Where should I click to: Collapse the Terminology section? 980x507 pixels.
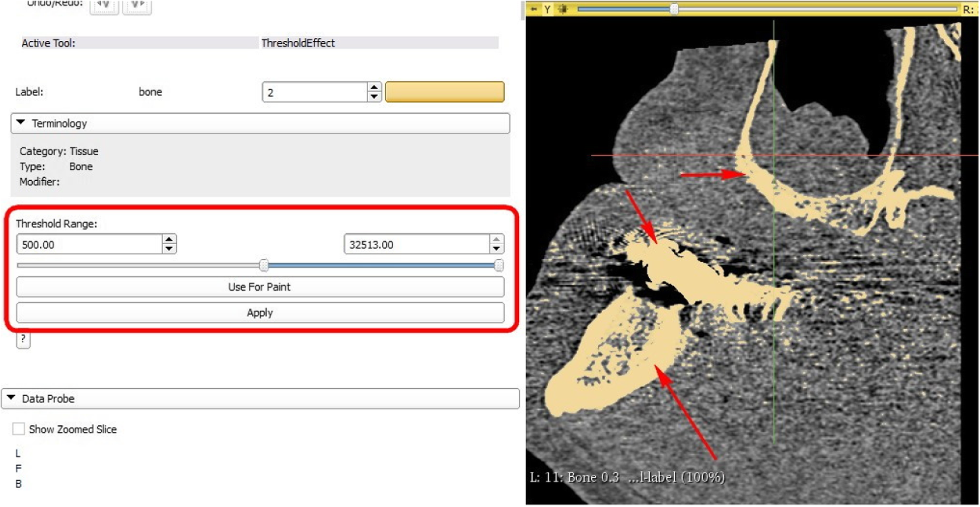(260, 123)
